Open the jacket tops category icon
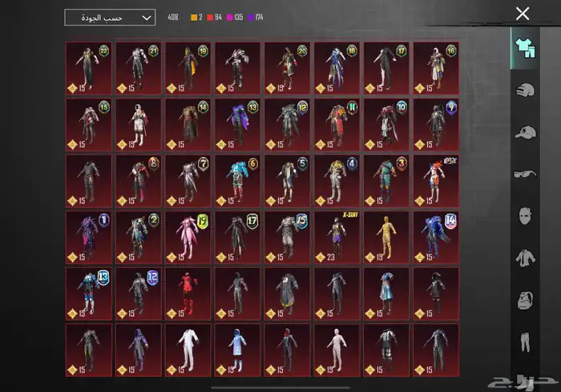 click(525, 257)
